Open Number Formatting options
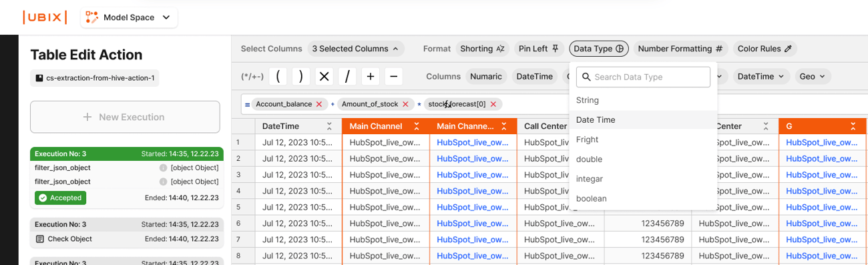The height and width of the screenshot is (265, 868). 680,49
